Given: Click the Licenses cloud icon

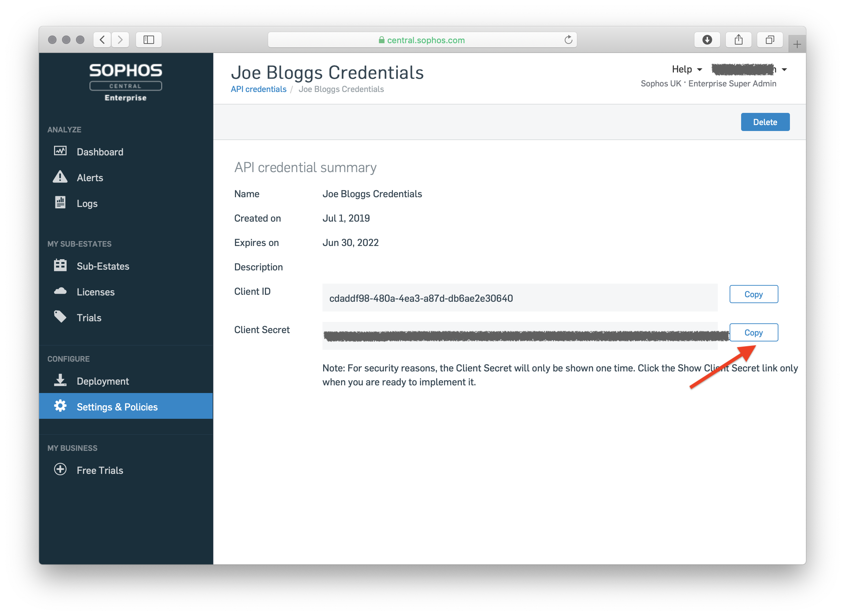Looking at the screenshot, I should coord(60,291).
